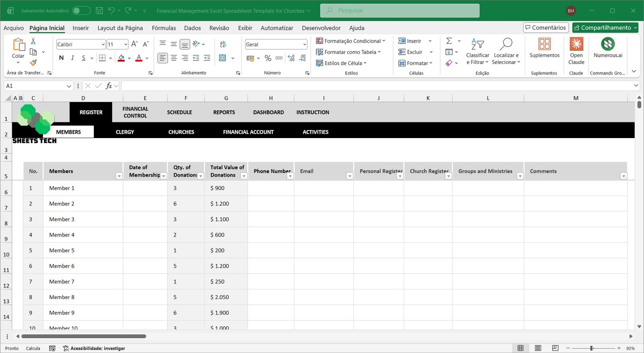Go to the DASHBOARD sheet navigation button
This screenshot has width=644, height=353.
click(x=268, y=112)
